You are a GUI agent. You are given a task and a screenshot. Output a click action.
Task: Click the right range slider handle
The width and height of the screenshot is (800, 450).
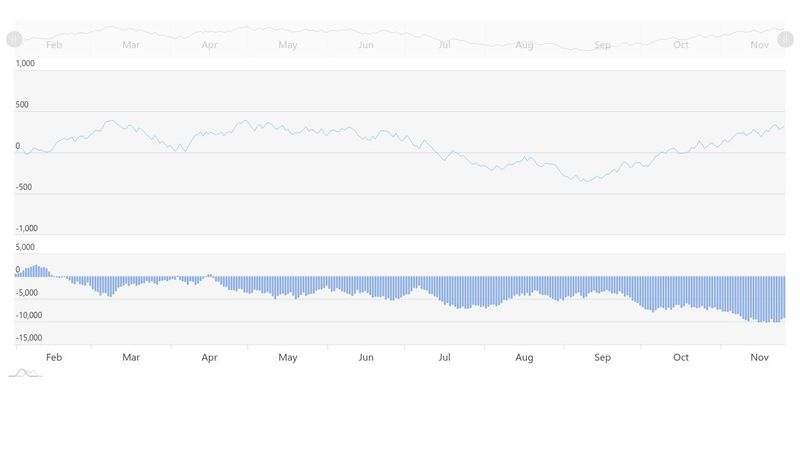(x=785, y=39)
